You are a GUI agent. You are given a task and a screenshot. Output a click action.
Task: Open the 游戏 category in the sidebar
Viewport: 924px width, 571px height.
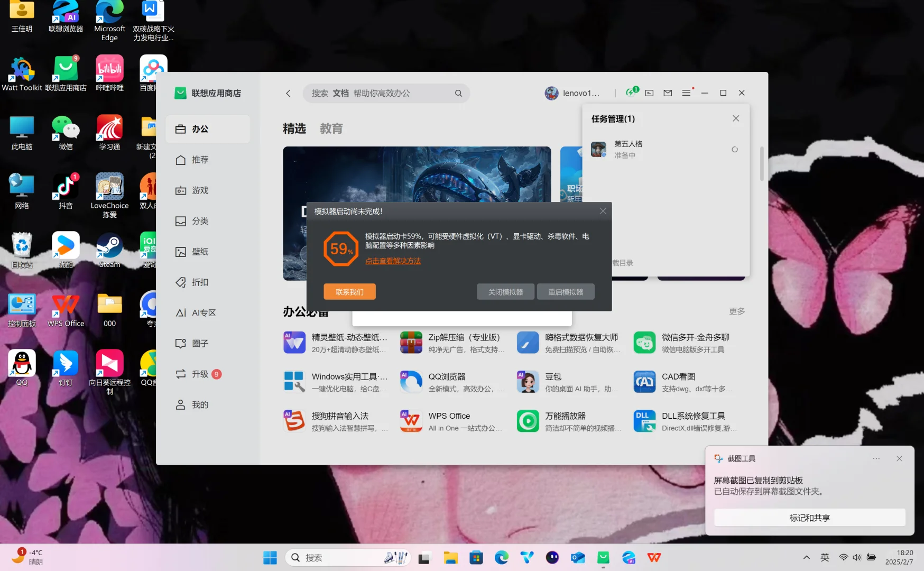[200, 190]
